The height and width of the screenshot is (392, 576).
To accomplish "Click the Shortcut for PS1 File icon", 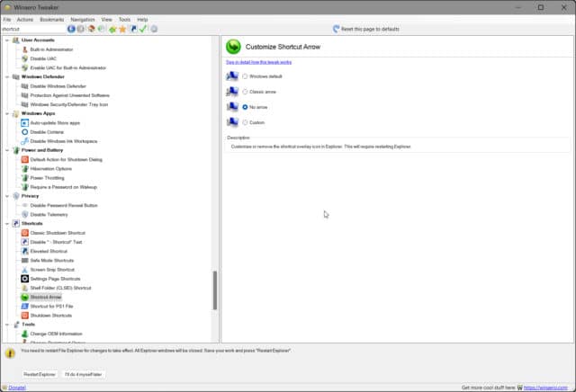I will 24,306.
